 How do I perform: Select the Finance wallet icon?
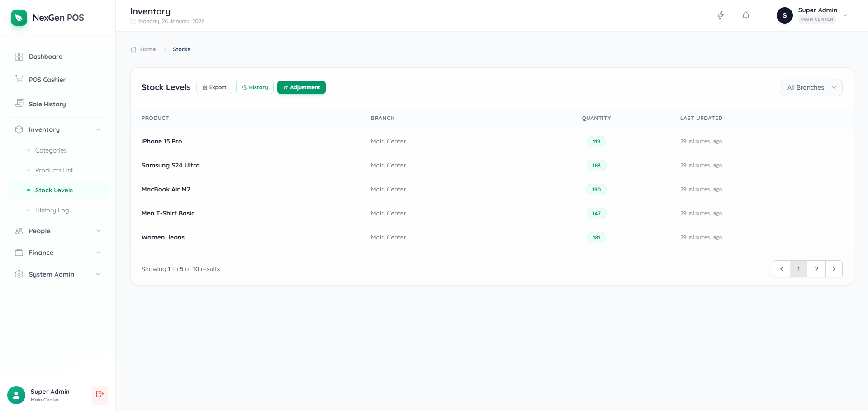19,253
